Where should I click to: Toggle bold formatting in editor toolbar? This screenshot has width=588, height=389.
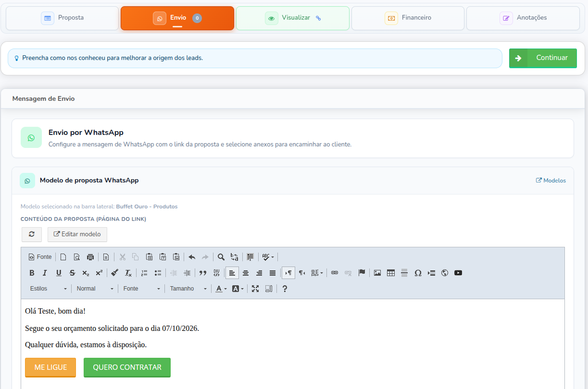pyautogui.click(x=32, y=273)
